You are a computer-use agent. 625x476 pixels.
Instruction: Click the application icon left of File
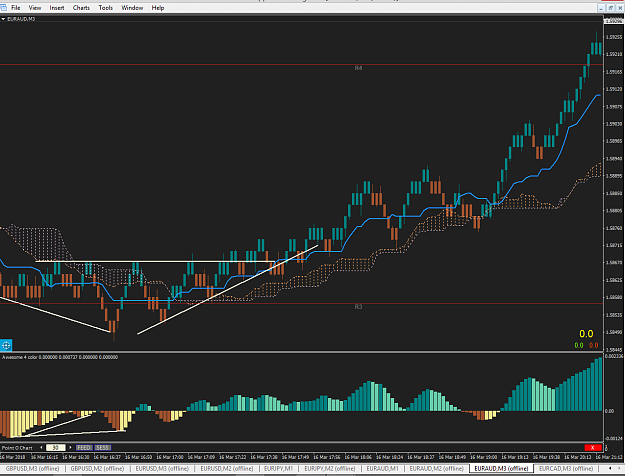coord(3,8)
